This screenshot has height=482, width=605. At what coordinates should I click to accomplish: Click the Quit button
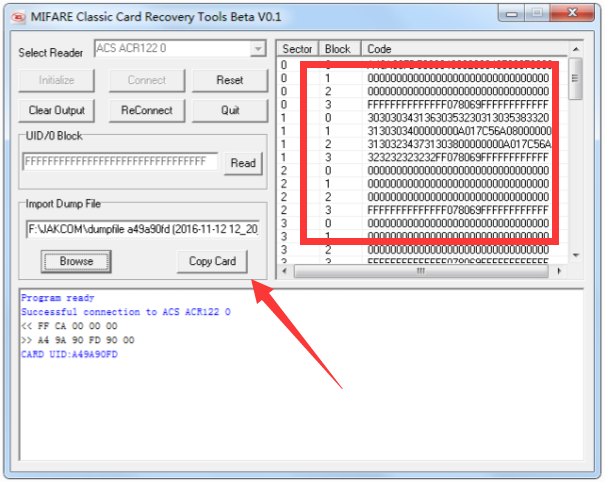230,110
